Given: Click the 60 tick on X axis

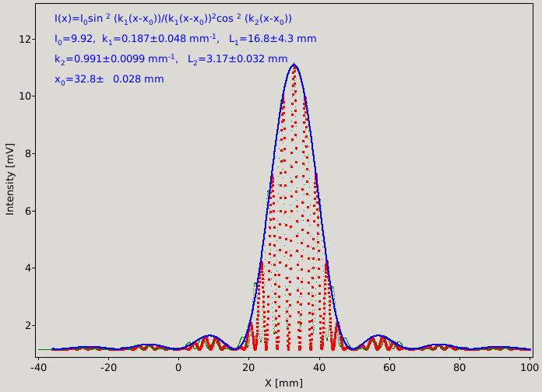Looking at the screenshot, I should [389, 367].
